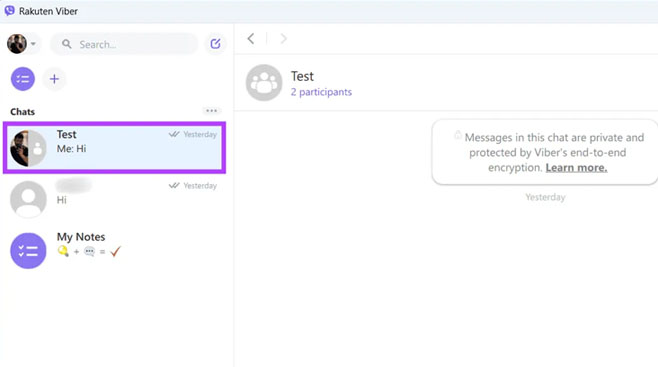Image resolution: width=658 pixels, height=367 pixels.
Task: Open the My Notes conversation
Action: click(x=114, y=250)
